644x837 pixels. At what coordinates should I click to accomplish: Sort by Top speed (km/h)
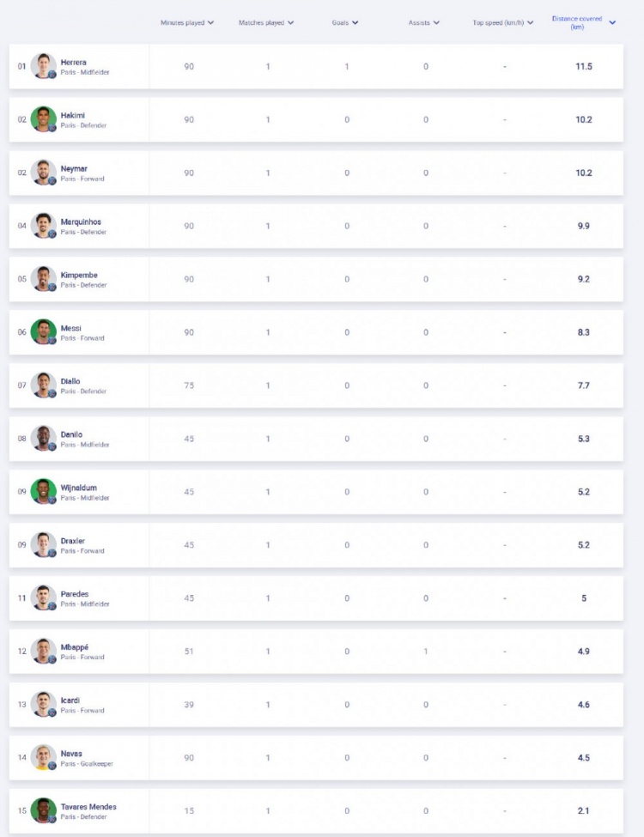click(x=503, y=22)
